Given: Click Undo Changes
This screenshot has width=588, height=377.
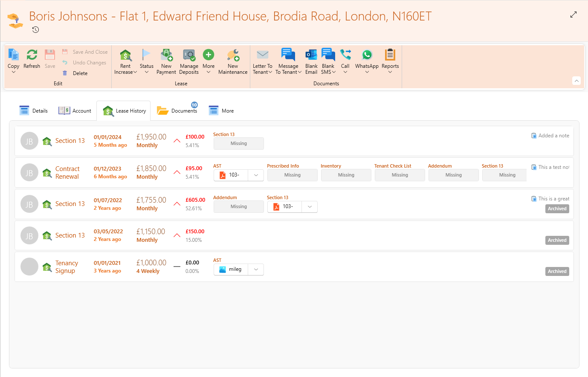Looking at the screenshot, I should (x=84, y=63).
